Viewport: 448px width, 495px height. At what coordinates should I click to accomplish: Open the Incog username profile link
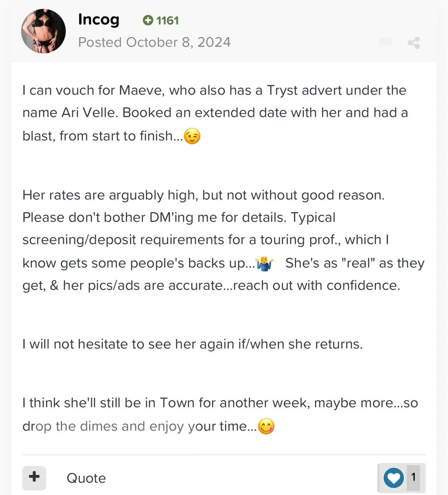click(98, 20)
